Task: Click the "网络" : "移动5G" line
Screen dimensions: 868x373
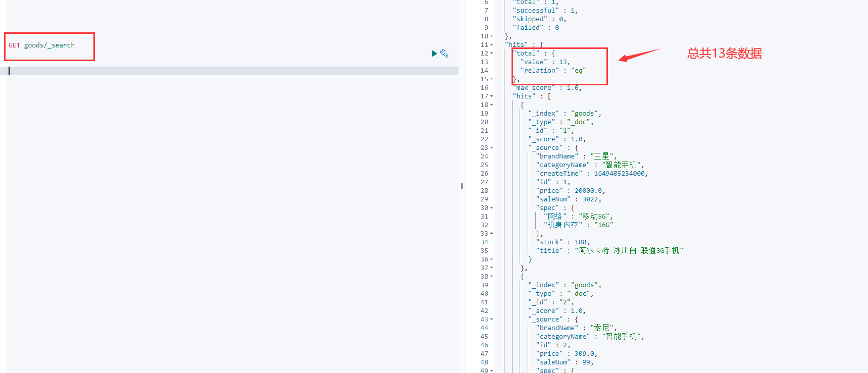Action: tap(578, 217)
